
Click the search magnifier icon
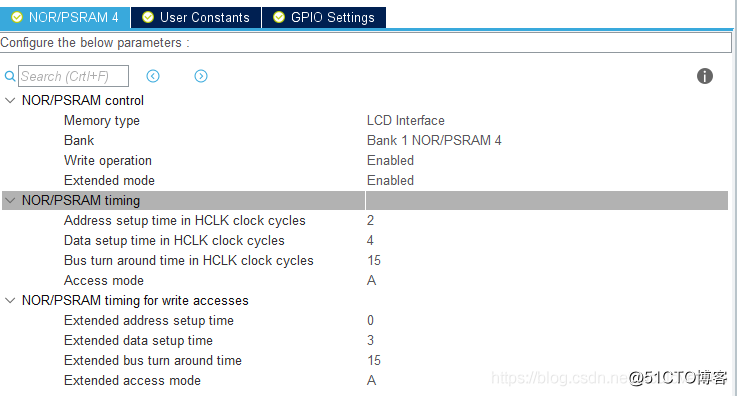click(10, 76)
